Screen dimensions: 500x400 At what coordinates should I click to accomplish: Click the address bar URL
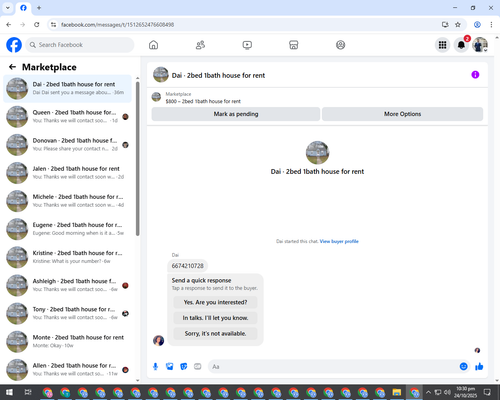[117, 25]
